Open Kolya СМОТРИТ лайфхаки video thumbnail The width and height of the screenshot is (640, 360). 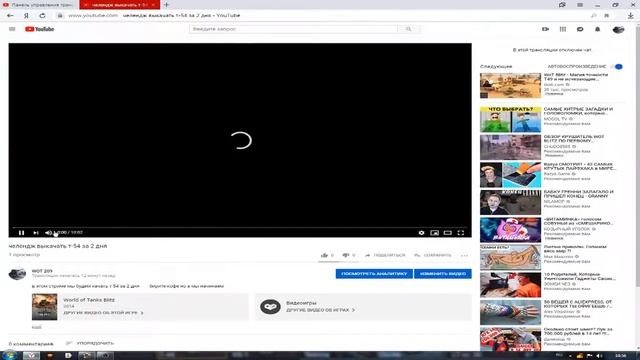[510, 175]
